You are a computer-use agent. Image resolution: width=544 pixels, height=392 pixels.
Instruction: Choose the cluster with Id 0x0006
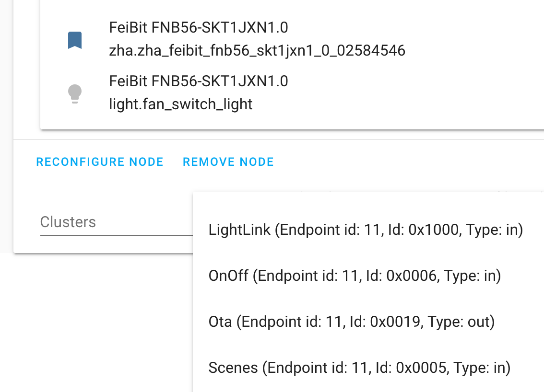(x=354, y=276)
